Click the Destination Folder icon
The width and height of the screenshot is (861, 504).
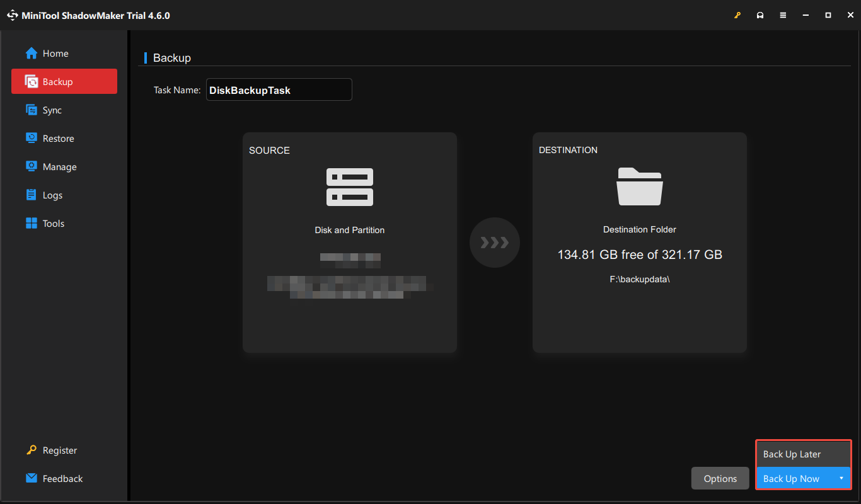[x=640, y=186]
